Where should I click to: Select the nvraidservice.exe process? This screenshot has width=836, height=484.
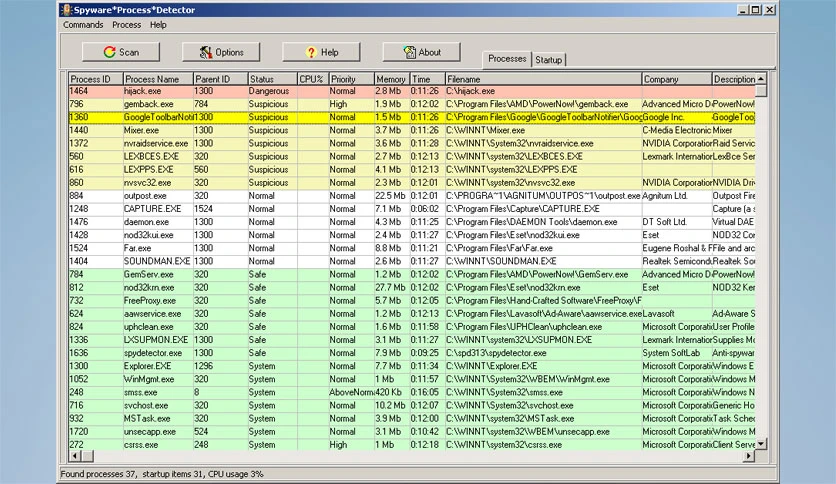point(156,143)
